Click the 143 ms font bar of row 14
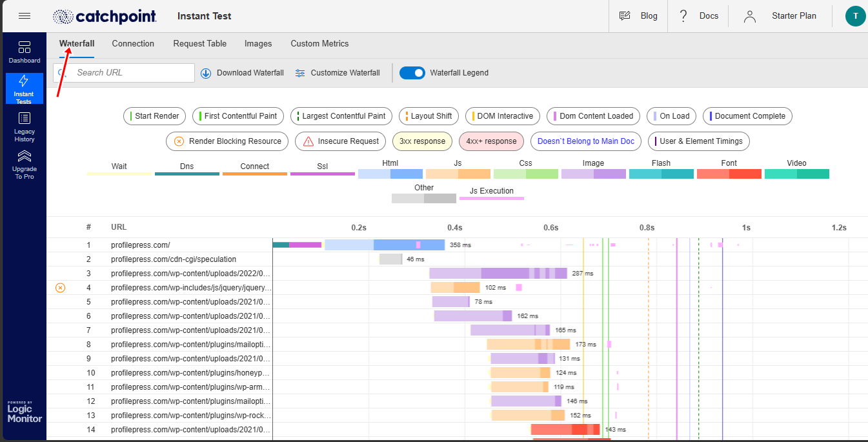This screenshot has height=442, width=868. [x=565, y=430]
